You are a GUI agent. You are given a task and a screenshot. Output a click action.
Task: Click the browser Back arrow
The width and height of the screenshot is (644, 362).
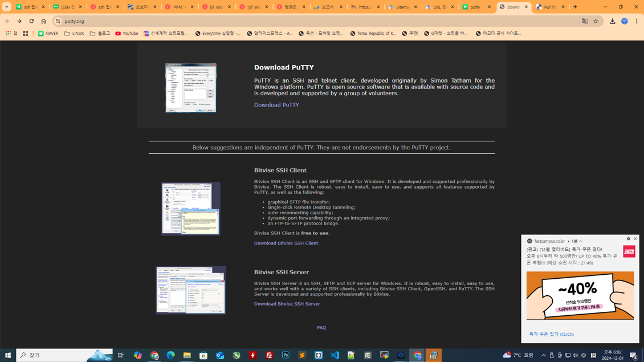click(x=7, y=21)
